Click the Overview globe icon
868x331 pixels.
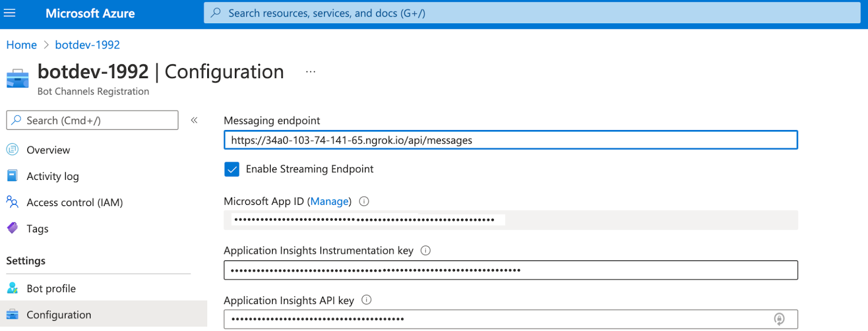point(12,149)
